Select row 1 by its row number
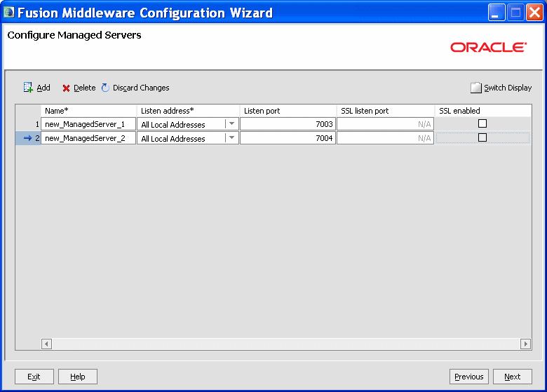547x392 pixels. point(28,124)
